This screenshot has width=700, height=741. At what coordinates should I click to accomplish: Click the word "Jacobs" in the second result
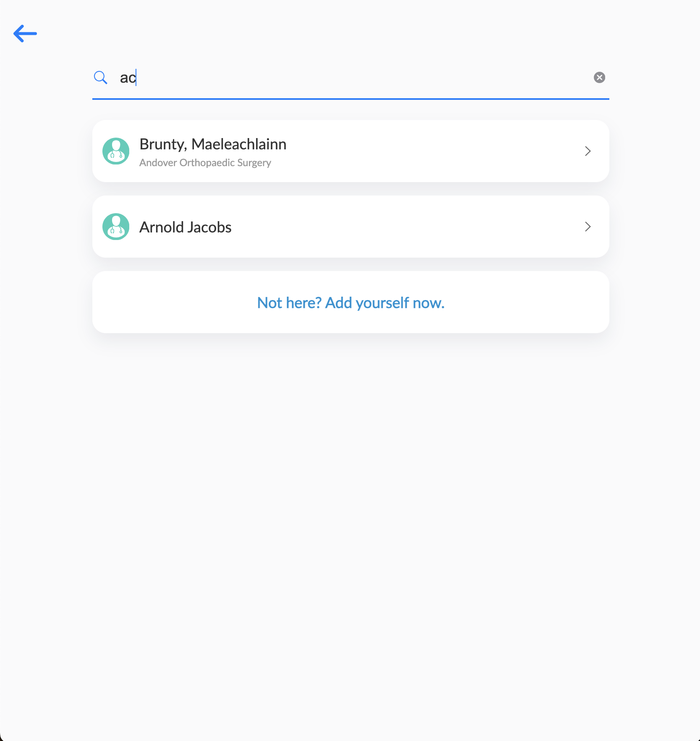[209, 227]
